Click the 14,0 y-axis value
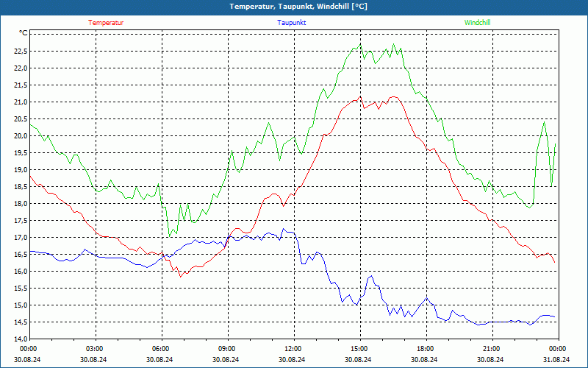 [x=21, y=339]
